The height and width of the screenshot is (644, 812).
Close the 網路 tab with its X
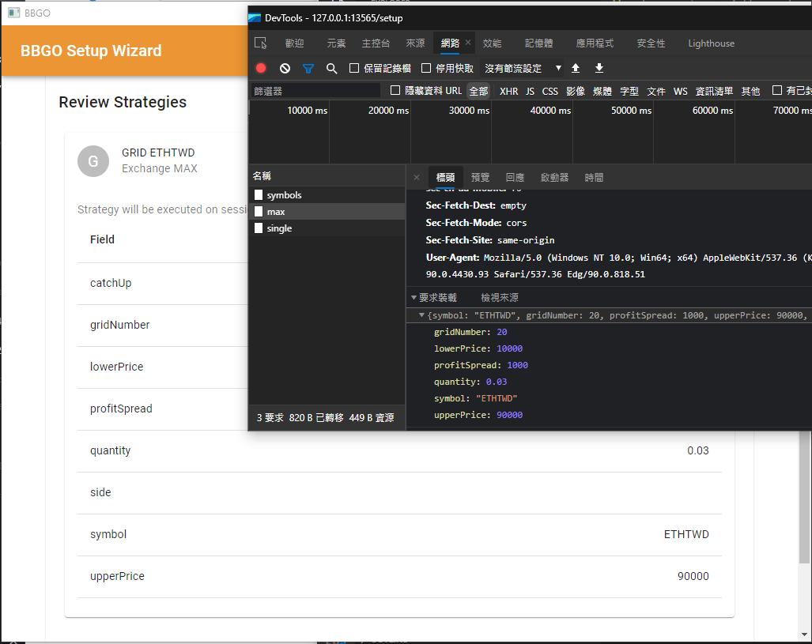468,43
